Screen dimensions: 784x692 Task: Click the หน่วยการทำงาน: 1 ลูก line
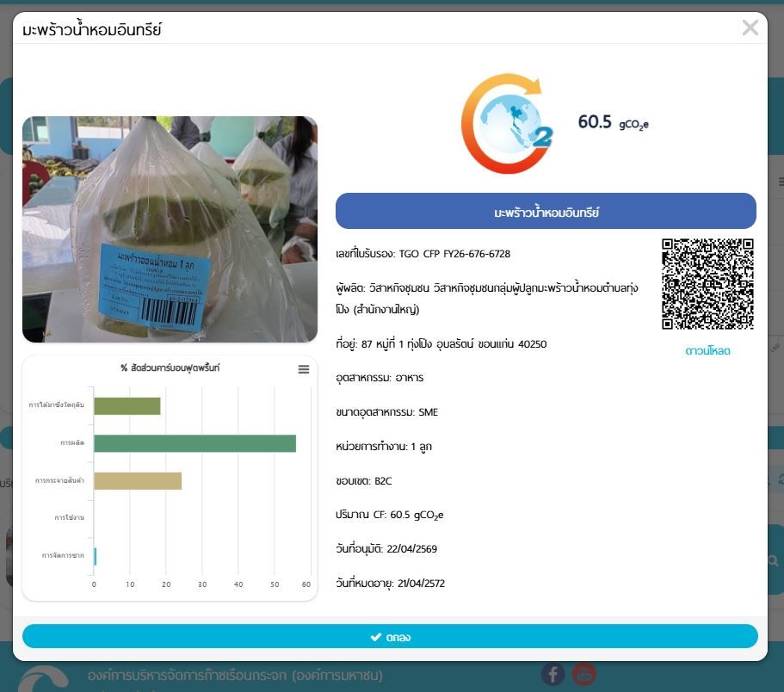pos(384,446)
